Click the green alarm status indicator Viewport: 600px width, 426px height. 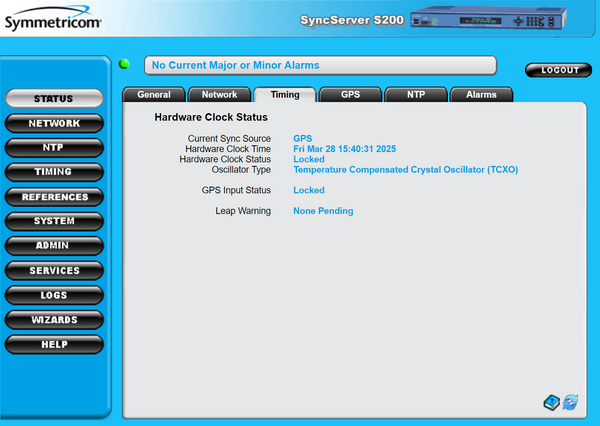(x=125, y=65)
